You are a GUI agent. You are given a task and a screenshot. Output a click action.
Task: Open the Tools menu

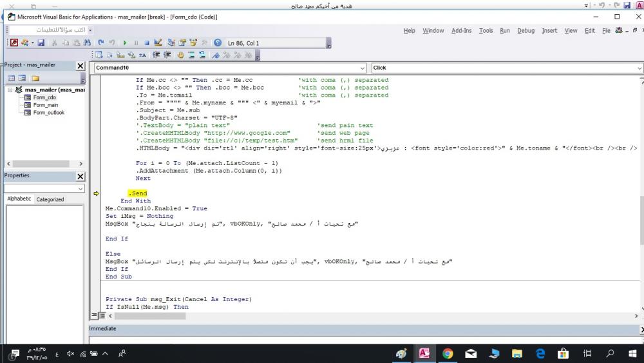(486, 30)
